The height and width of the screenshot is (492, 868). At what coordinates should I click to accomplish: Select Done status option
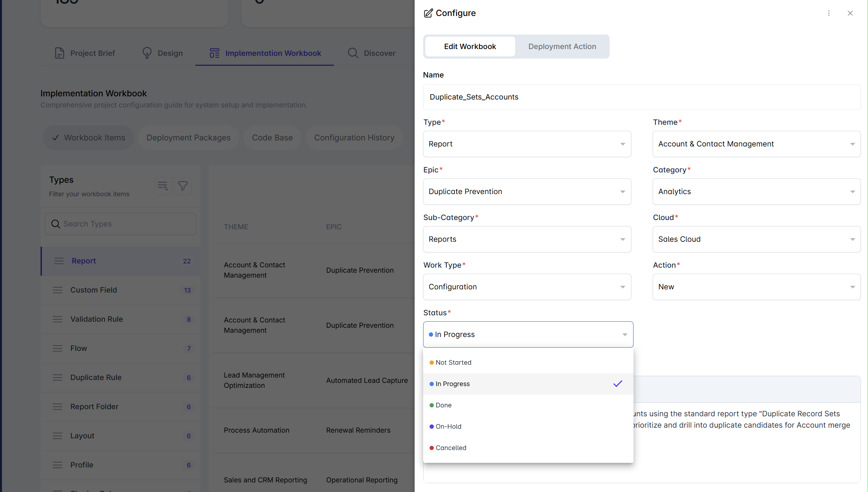point(528,405)
